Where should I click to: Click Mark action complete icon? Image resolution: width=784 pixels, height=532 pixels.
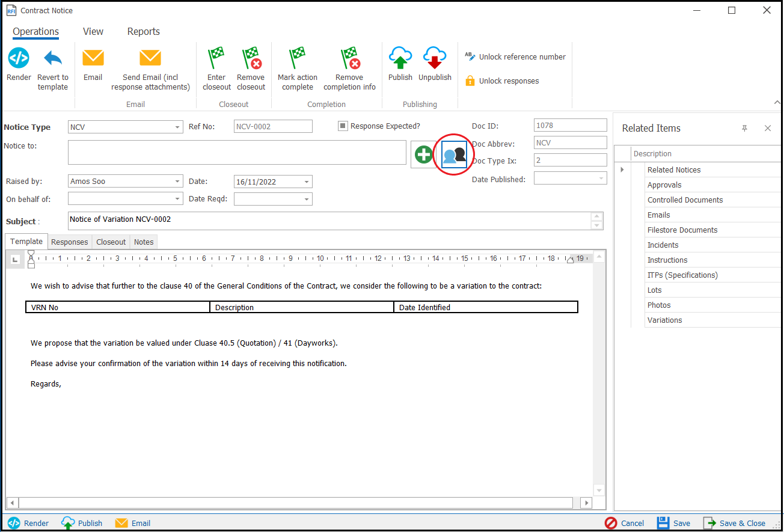pos(298,58)
